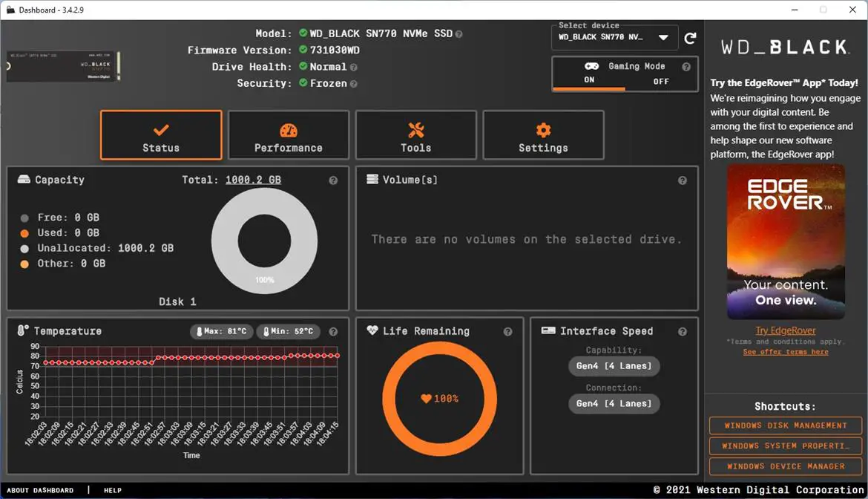Click the SSD drive thumbnail image
Viewport: 868px width, 499px height.
point(63,67)
